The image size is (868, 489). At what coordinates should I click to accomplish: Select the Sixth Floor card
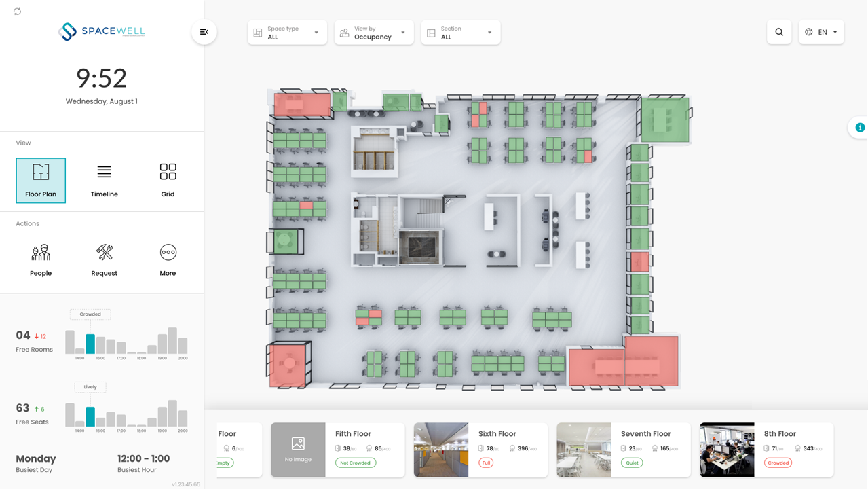point(480,450)
